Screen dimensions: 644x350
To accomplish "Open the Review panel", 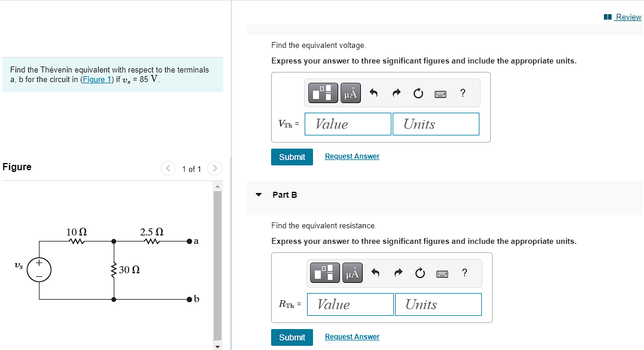I will tap(627, 16).
